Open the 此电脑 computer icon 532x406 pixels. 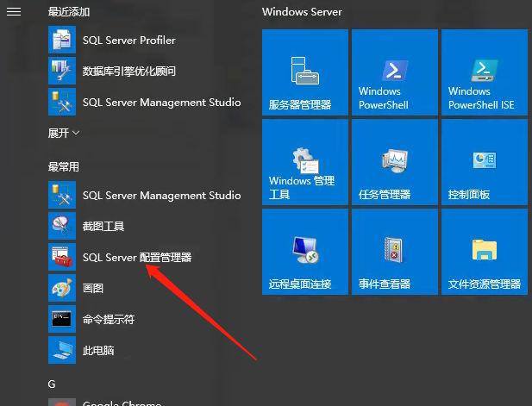(62, 350)
